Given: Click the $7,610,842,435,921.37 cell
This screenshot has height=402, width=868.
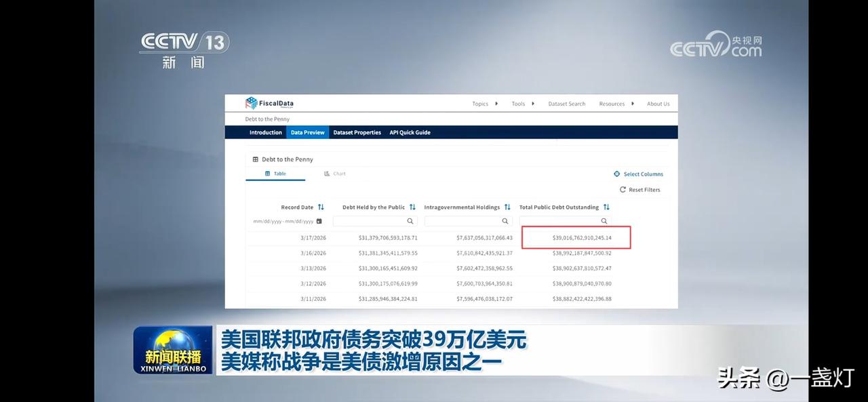Looking at the screenshot, I should click(485, 254).
